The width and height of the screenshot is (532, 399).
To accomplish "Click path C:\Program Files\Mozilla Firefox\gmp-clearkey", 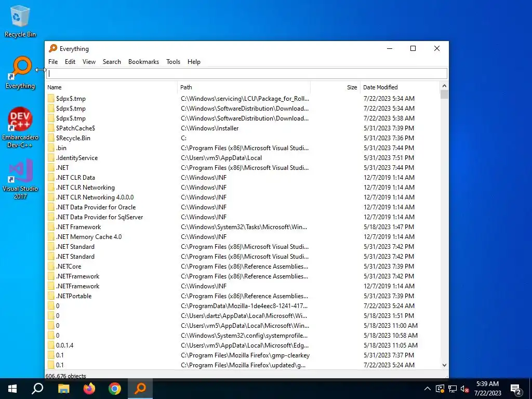I will 245,355.
